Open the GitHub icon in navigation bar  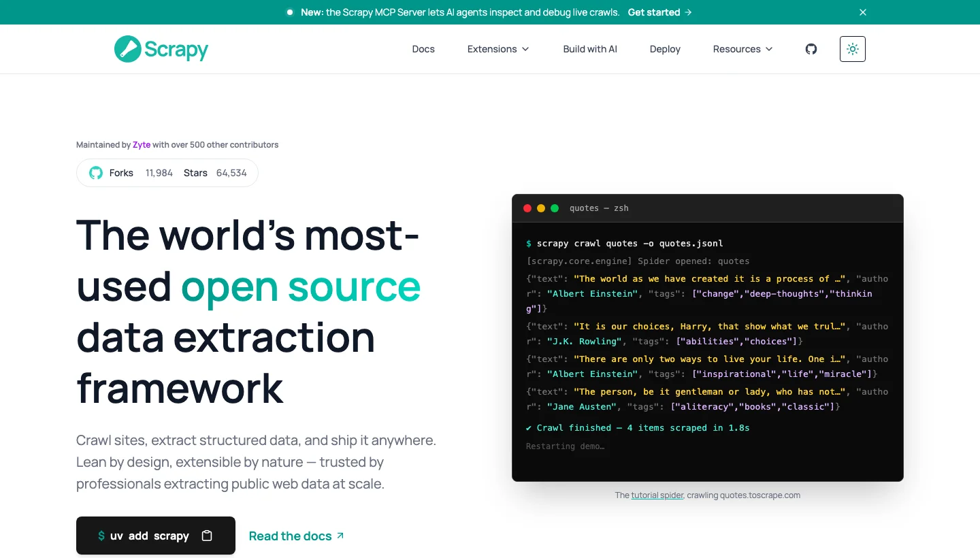pyautogui.click(x=811, y=49)
